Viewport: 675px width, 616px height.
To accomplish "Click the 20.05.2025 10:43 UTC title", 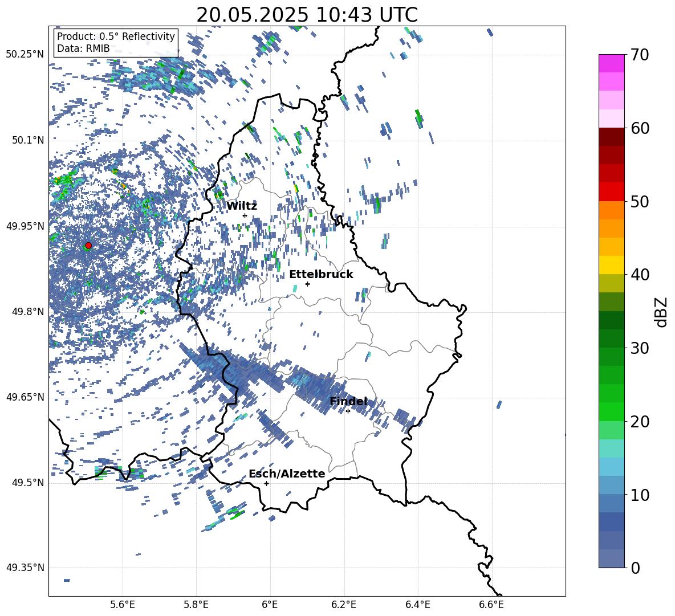I will 307,15.
